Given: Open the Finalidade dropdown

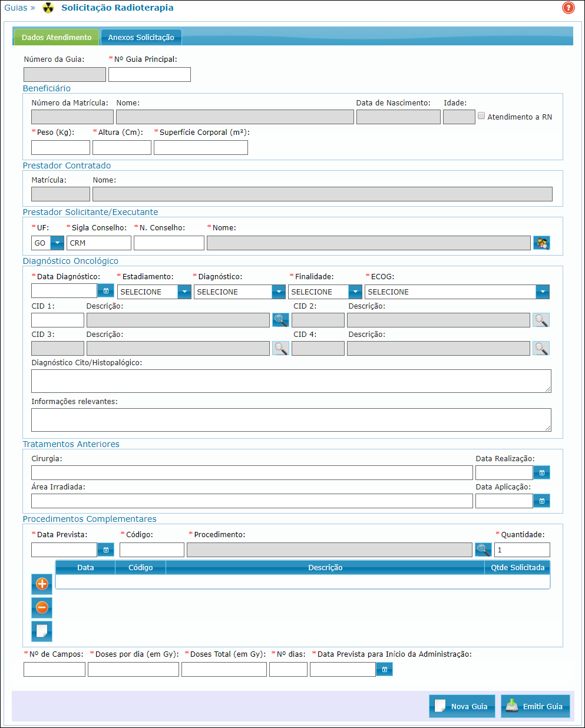Looking at the screenshot, I should pyautogui.click(x=355, y=292).
